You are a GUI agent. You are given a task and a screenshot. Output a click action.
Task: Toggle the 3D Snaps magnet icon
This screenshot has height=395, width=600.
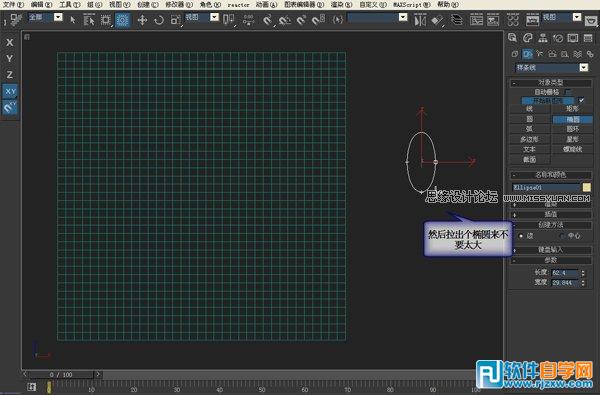pyautogui.click(x=268, y=20)
